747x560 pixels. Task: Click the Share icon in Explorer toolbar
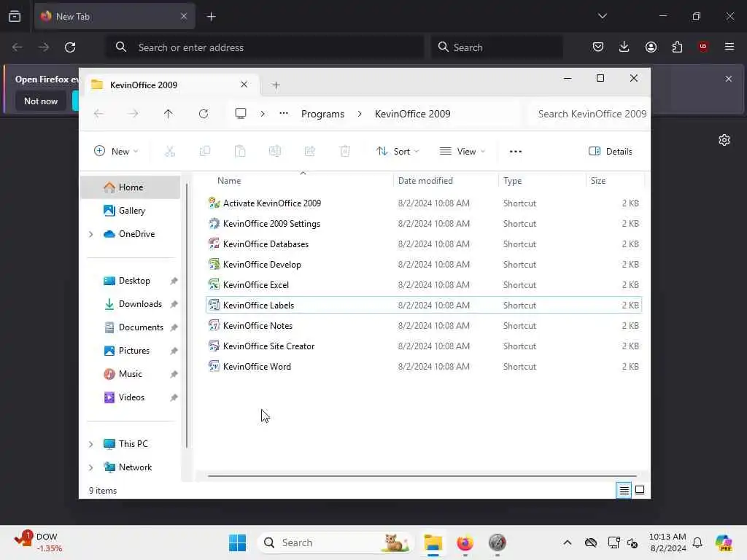click(x=309, y=152)
